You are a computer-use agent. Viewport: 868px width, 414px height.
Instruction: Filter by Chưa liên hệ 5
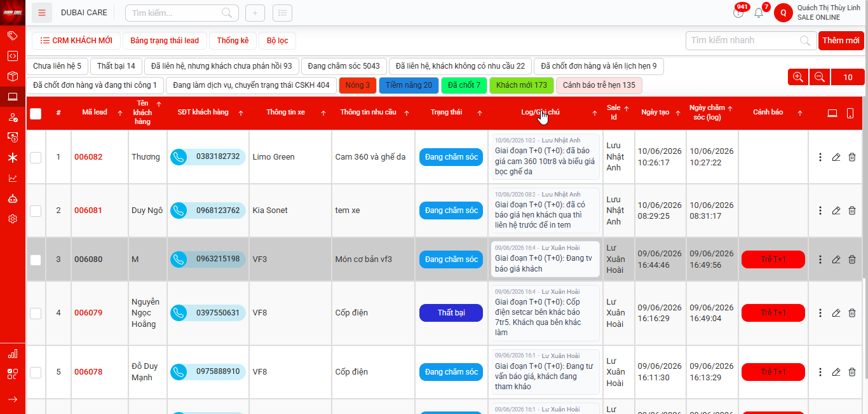pos(57,66)
